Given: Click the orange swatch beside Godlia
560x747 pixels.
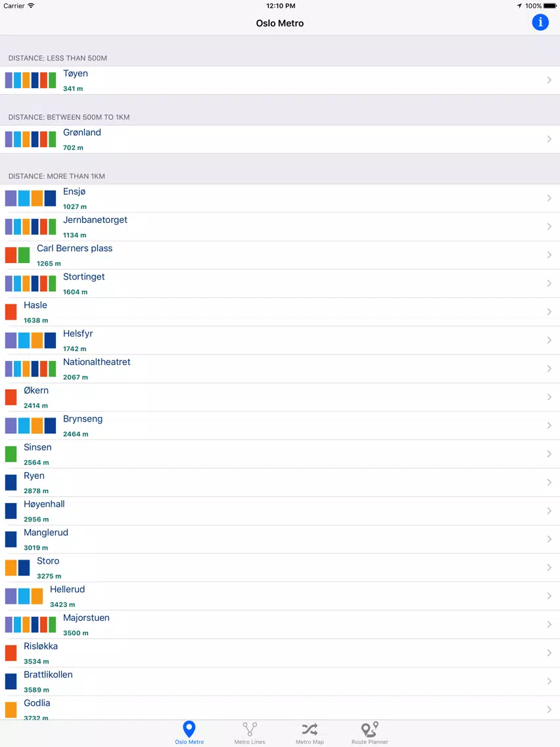Looking at the screenshot, I should coord(11,710).
